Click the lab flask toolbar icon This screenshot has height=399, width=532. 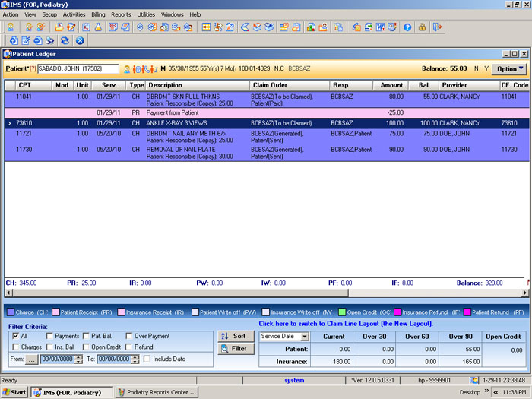point(98,27)
